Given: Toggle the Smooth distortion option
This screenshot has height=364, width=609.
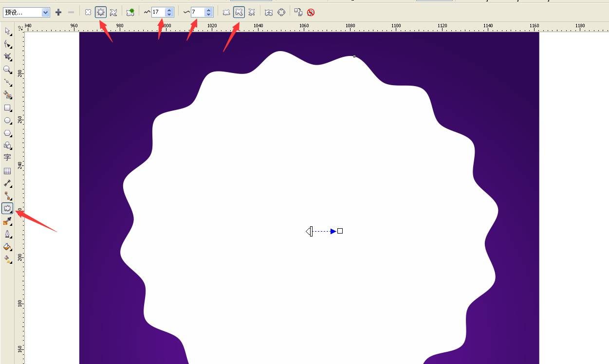Looking at the screenshot, I should [x=239, y=12].
